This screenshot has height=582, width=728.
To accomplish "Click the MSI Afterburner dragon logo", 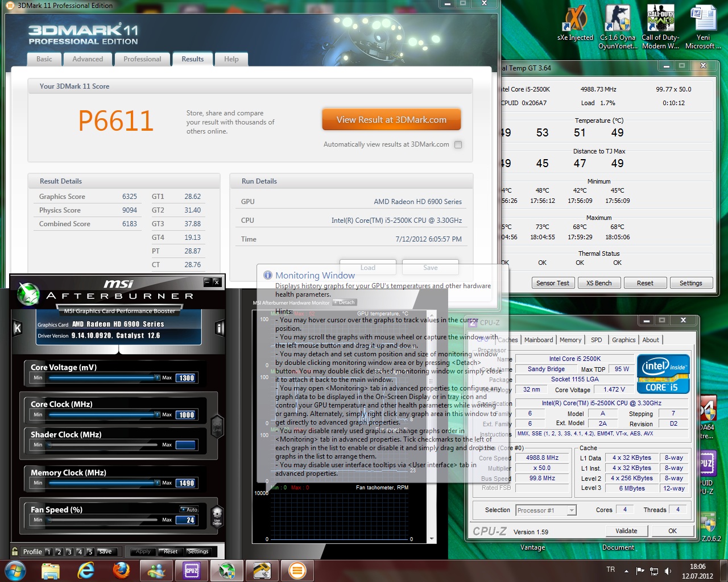I will coord(27,294).
